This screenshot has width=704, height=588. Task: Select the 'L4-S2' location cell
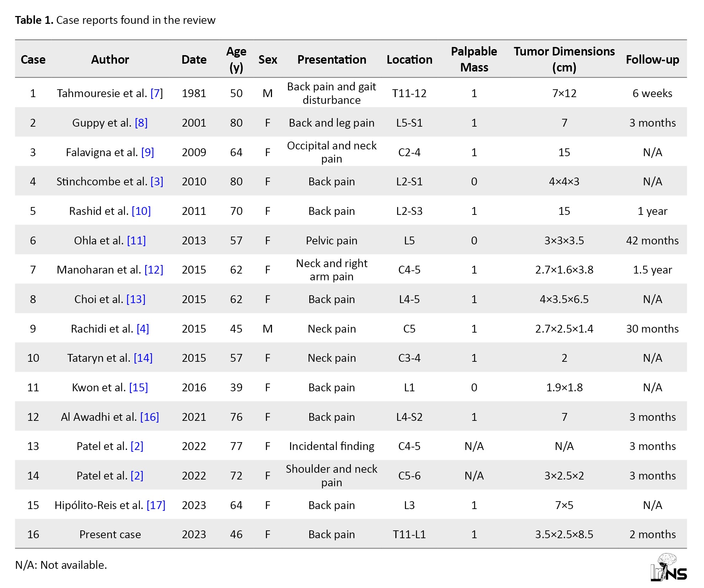click(x=409, y=417)
